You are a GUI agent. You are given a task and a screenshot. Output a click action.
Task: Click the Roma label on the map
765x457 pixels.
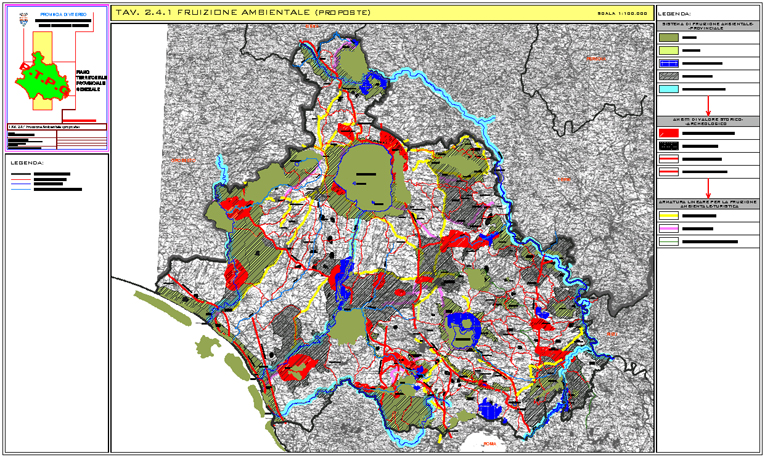pyautogui.click(x=490, y=441)
